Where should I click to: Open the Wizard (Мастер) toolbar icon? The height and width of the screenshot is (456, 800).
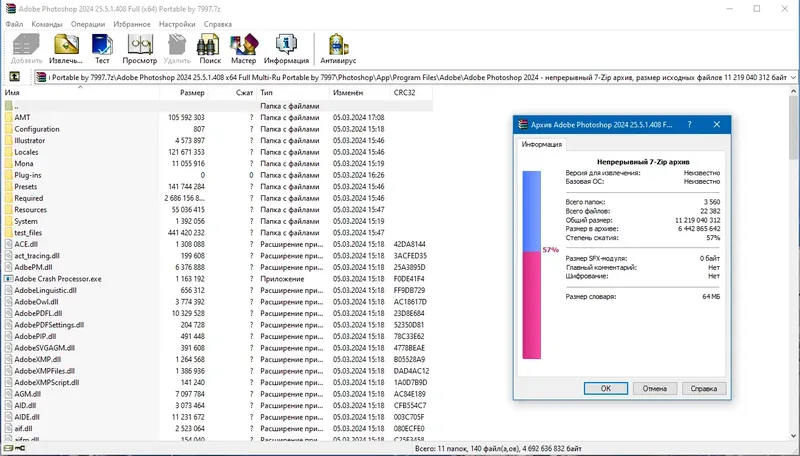243,49
